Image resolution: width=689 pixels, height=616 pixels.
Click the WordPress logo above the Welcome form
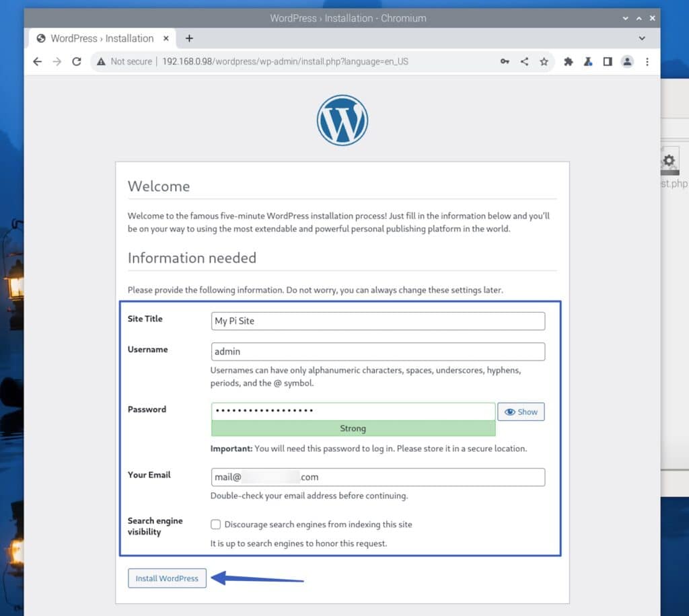coord(342,120)
